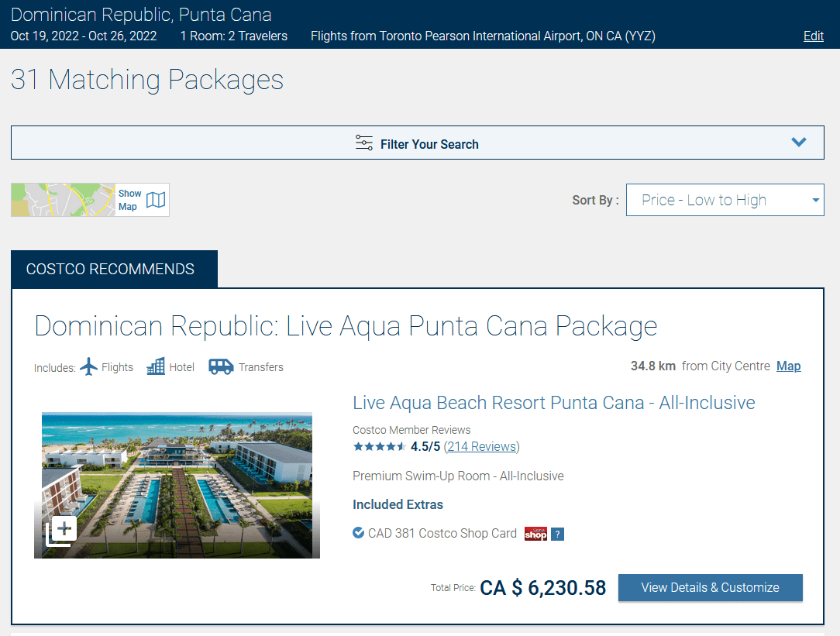Click View Details & Customize button
Viewport: 840px width, 636px height.
click(x=711, y=587)
